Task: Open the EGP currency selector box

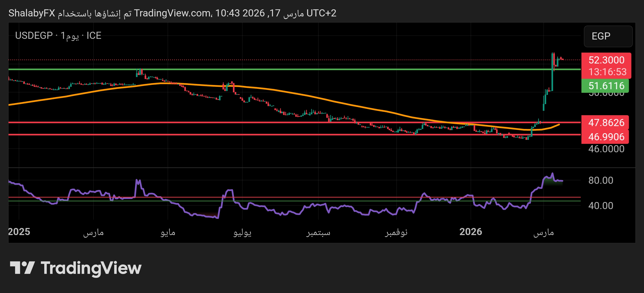Action: click(x=608, y=36)
